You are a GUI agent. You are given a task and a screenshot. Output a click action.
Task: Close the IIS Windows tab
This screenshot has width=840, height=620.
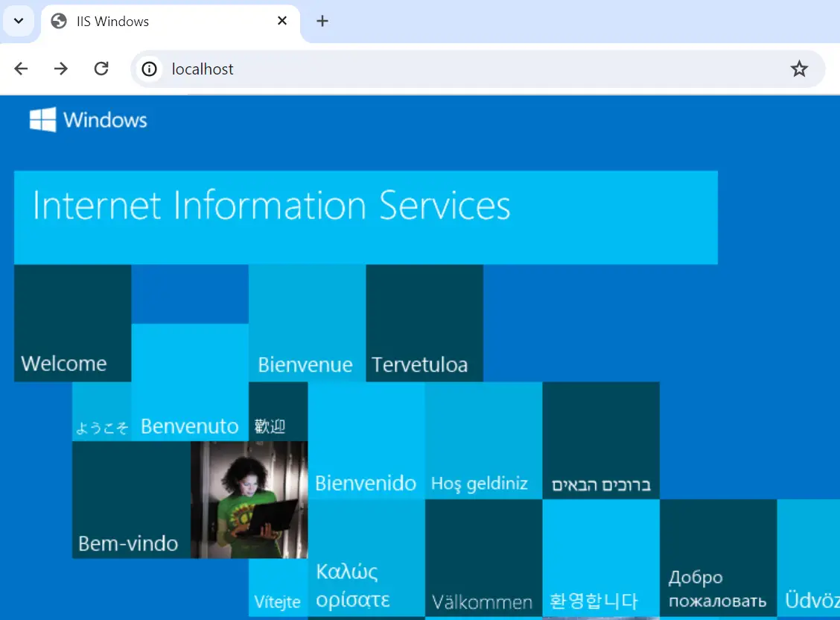click(x=282, y=21)
